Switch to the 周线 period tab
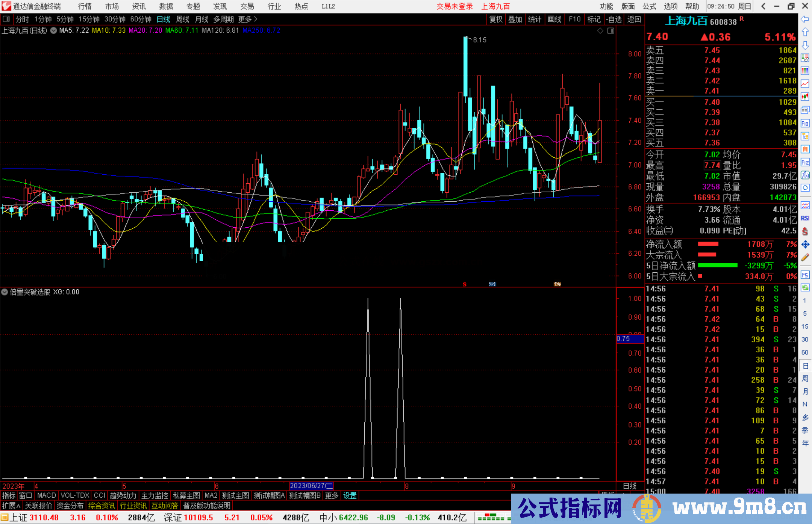Screen dimensions: 812x524 pyautogui.click(x=183, y=19)
